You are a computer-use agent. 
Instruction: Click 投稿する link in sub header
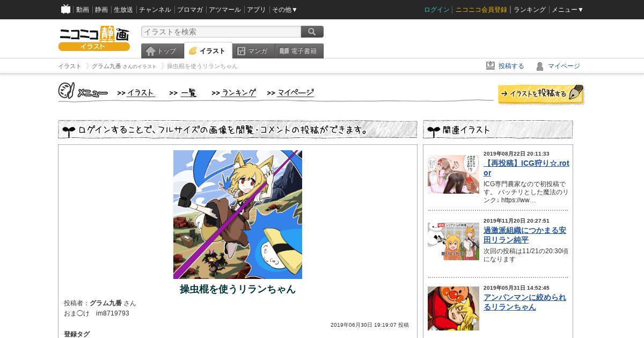[511, 66]
